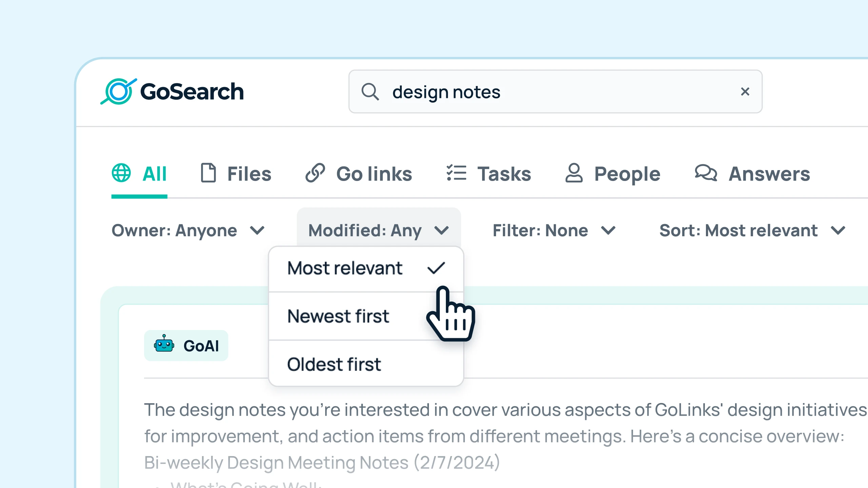Switch to the Tasks tab
This screenshot has width=868, height=488.
(489, 174)
